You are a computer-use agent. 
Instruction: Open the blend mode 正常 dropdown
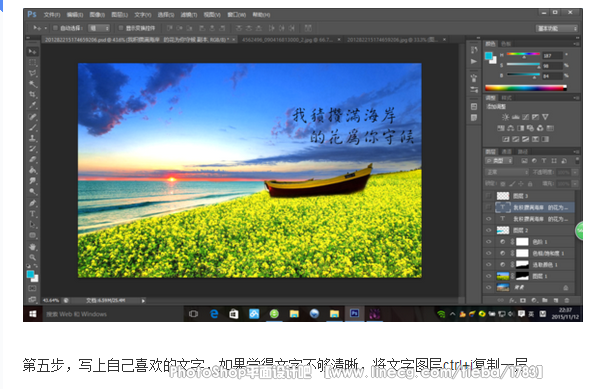(507, 172)
